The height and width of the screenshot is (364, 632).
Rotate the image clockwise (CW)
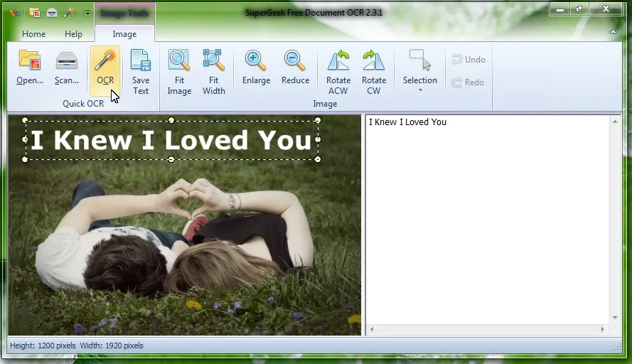coord(374,72)
